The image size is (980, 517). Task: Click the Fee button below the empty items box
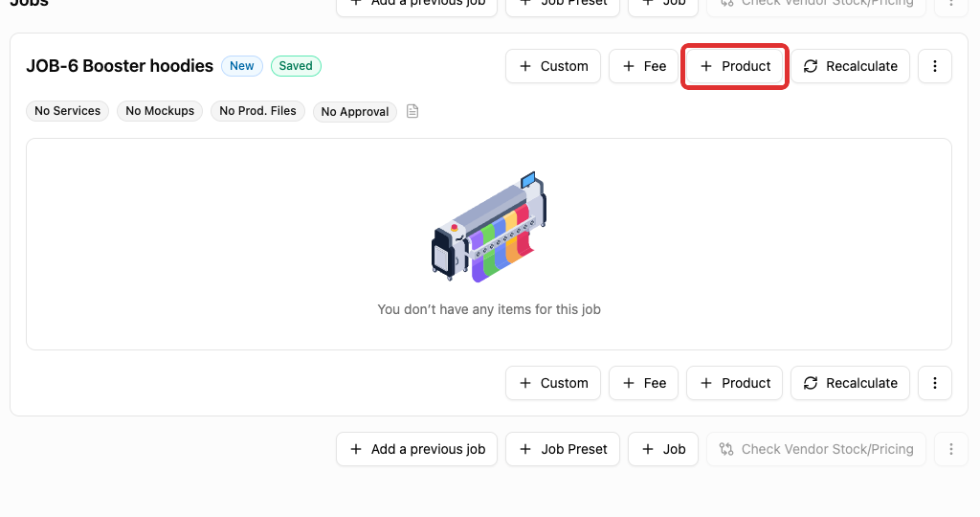pos(644,383)
